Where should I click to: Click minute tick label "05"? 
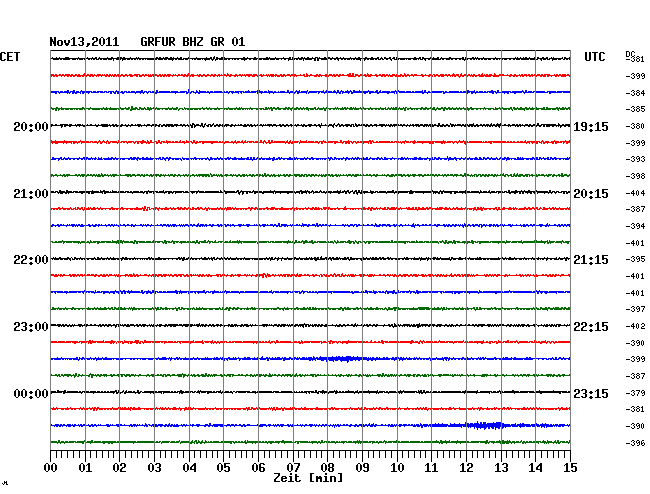pyautogui.click(x=223, y=468)
